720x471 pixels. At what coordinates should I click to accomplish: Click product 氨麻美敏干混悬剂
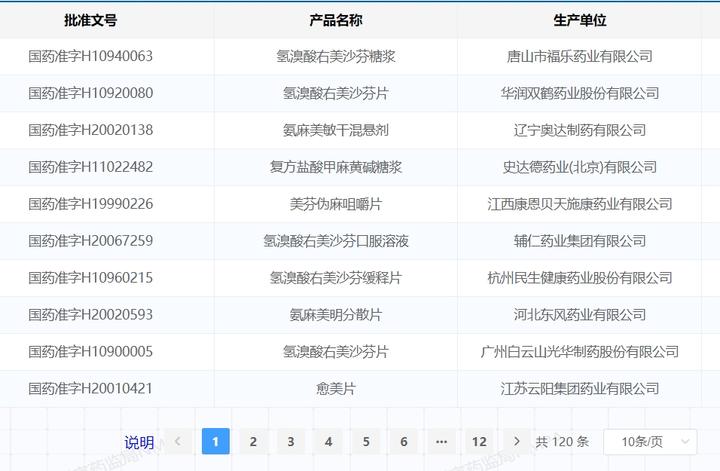click(x=336, y=130)
